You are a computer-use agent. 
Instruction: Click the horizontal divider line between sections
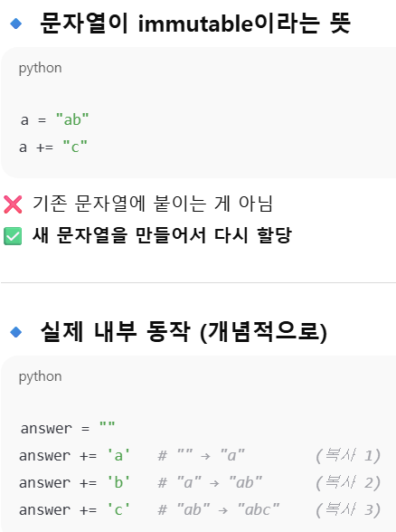[198, 282]
